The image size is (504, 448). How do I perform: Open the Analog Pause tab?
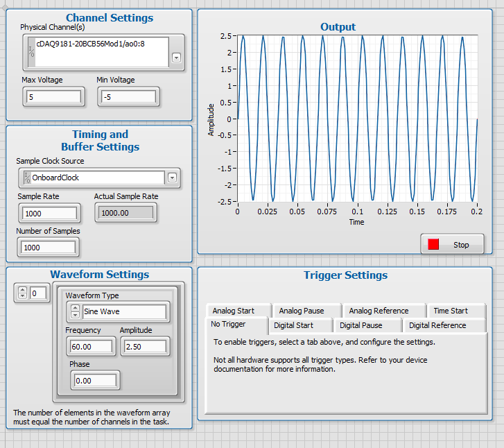(302, 311)
